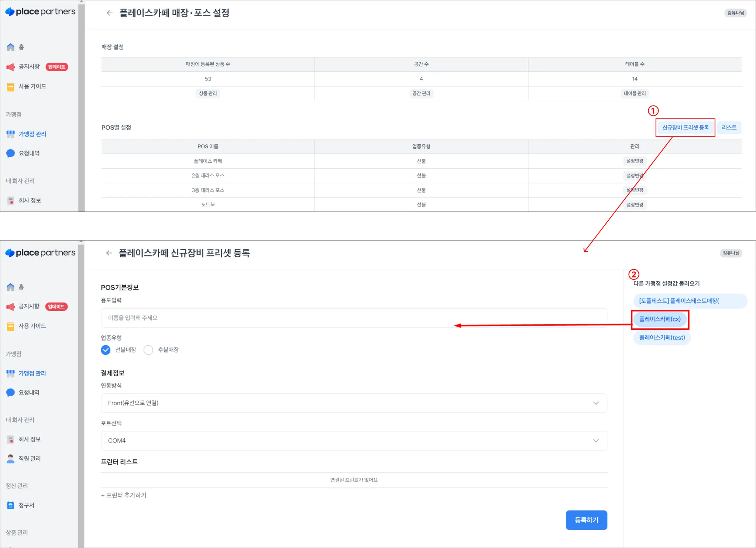Select the 후불매장 radio option

pyautogui.click(x=148, y=350)
